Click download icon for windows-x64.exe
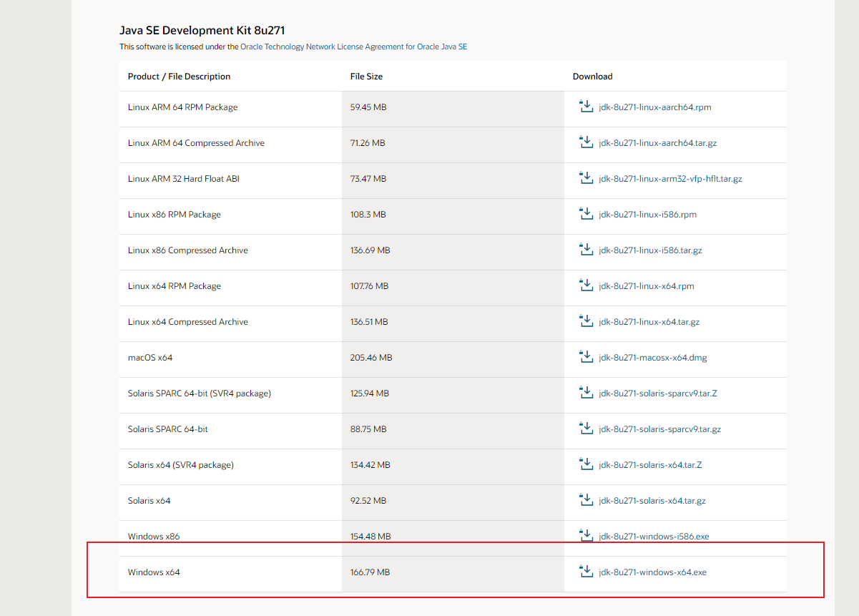The width and height of the screenshot is (859, 616). 586,572
